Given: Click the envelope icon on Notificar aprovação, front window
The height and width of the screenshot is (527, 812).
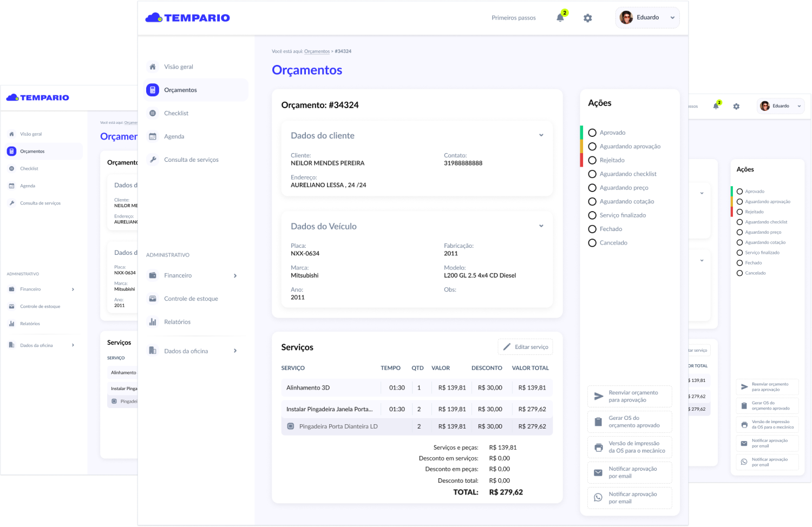Looking at the screenshot, I should coord(598,472).
